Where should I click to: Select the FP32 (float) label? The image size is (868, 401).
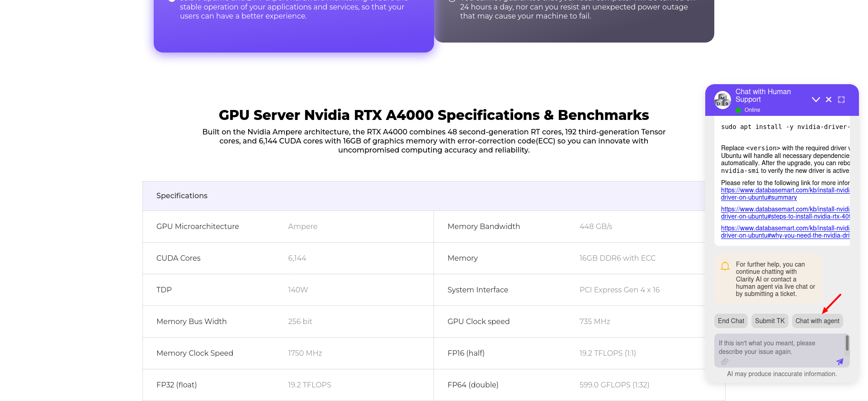coord(177,385)
